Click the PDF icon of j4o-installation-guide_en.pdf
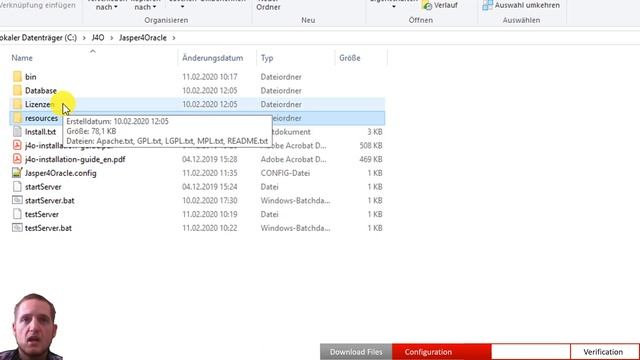The image size is (640, 360). [x=17, y=159]
